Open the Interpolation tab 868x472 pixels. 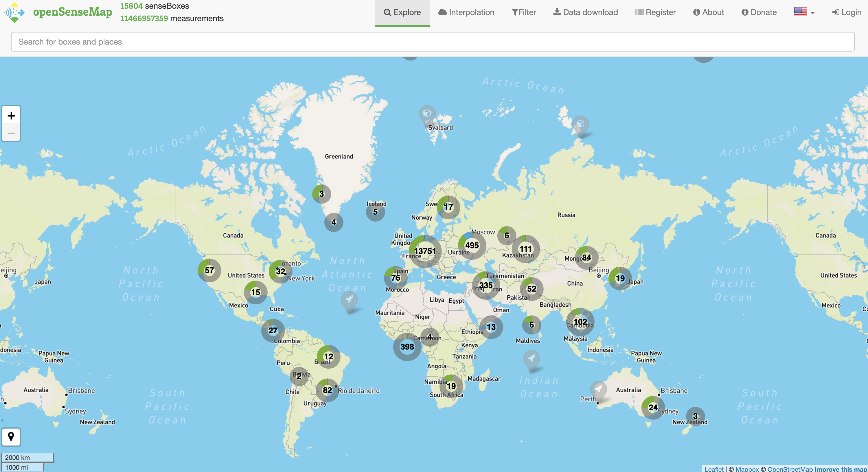466,12
